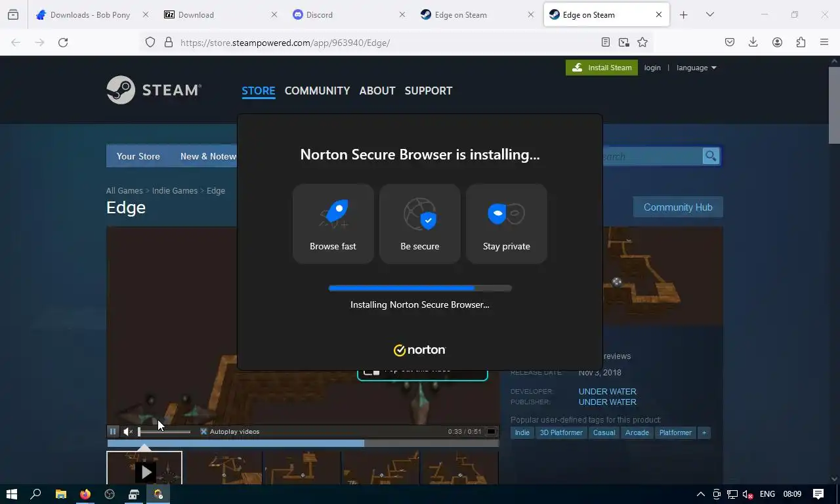Open the STORE menu
This screenshot has height=504, width=840.
coord(259,91)
